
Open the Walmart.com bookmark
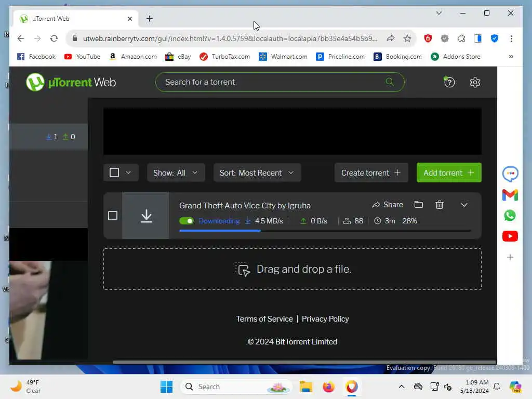(x=283, y=57)
